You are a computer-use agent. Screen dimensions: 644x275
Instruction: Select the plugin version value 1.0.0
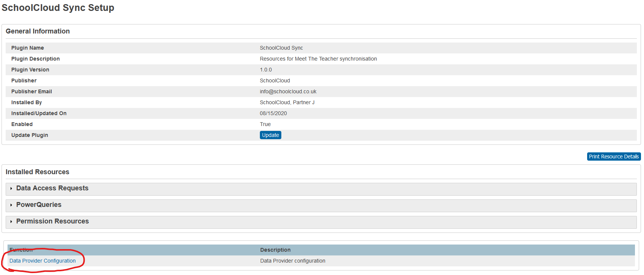[266, 70]
